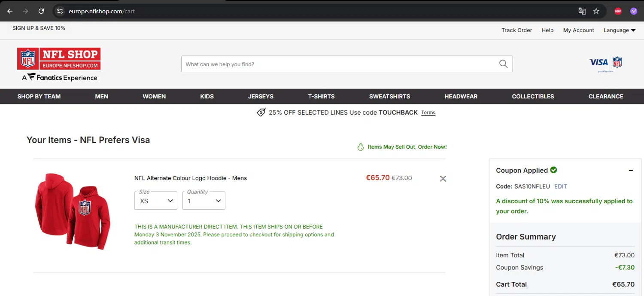Image resolution: width=644 pixels, height=296 pixels.
Task: Remove the hoodie with the X icon
Action: [443, 179]
